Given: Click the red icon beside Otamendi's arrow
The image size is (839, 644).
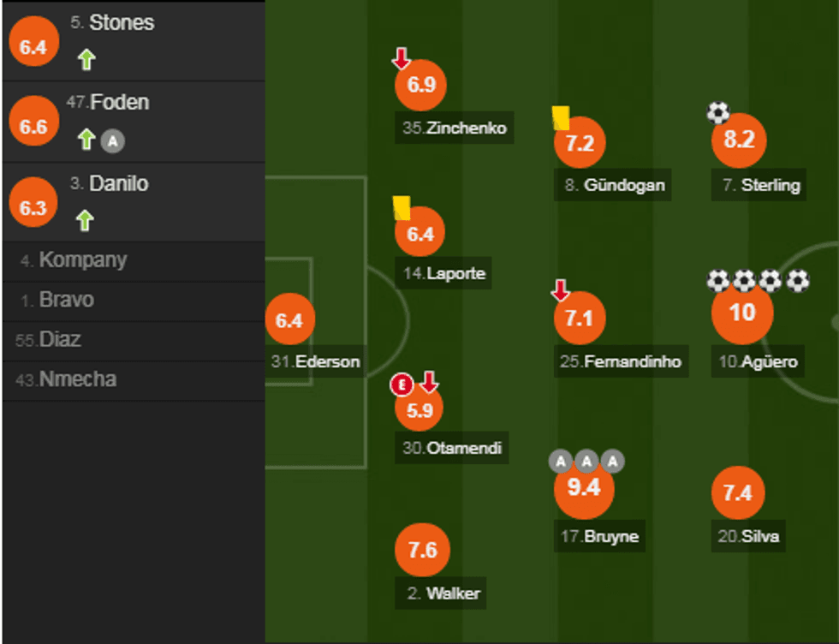Looking at the screenshot, I should pyautogui.click(x=402, y=385).
